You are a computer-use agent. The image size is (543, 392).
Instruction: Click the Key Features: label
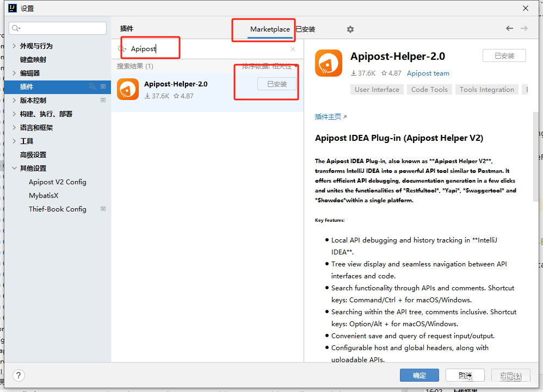330,220
